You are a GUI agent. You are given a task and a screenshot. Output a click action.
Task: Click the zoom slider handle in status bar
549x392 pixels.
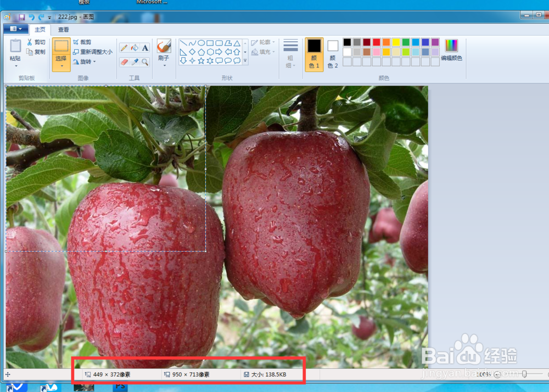coord(524,374)
